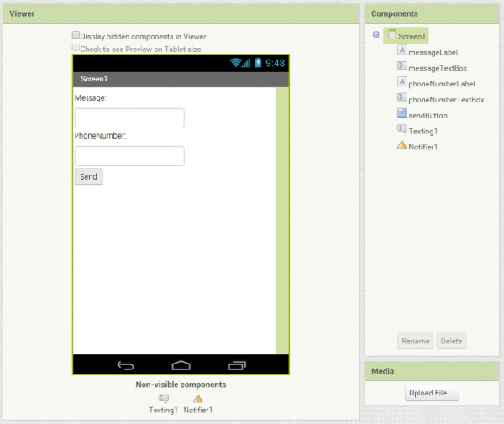Click the Media panel header
The height and width of the screenshot is (424, 504).
tap(432, 371)
